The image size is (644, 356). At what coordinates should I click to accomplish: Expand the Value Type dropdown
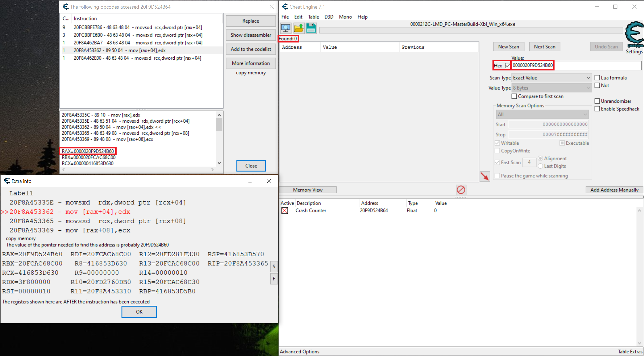[551, 88]
